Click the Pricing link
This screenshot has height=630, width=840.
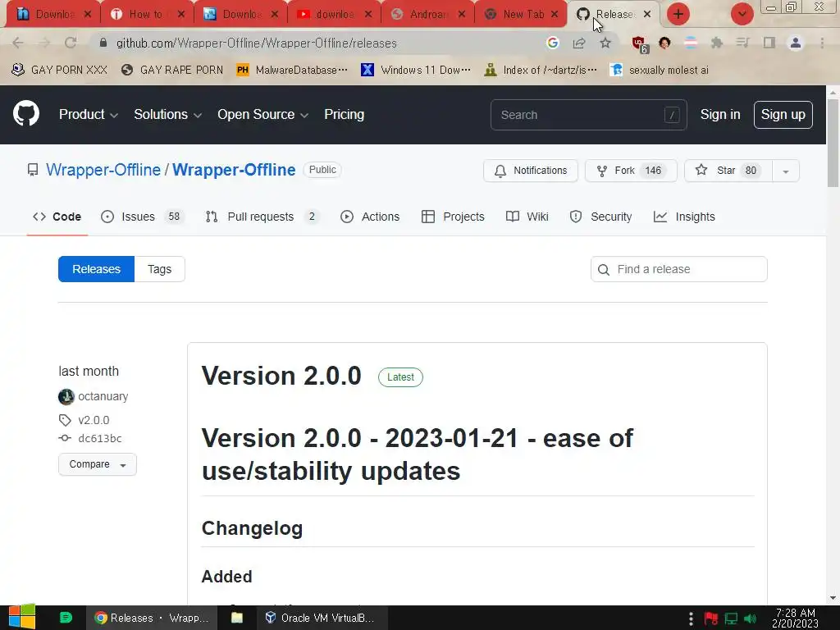[x=344, y=114]
